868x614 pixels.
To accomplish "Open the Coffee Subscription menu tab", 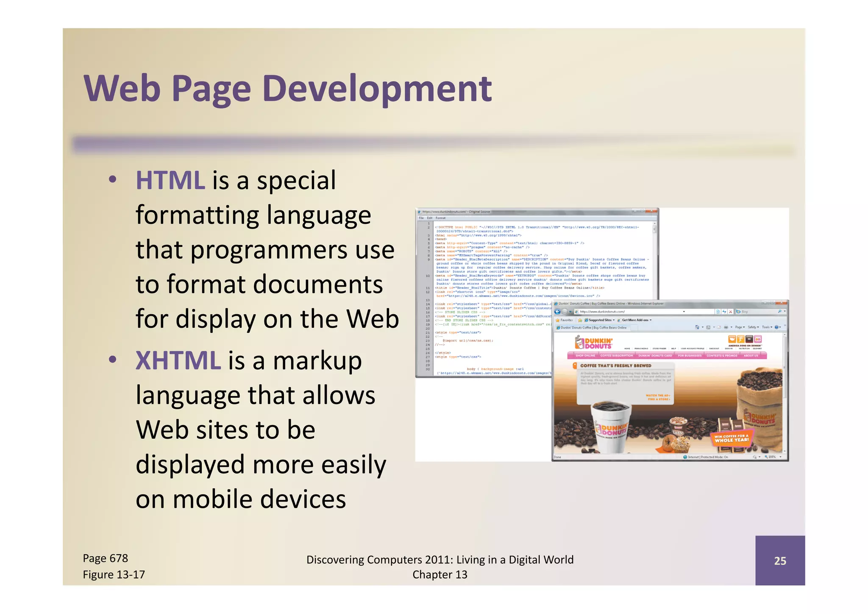I will [617, 355].
